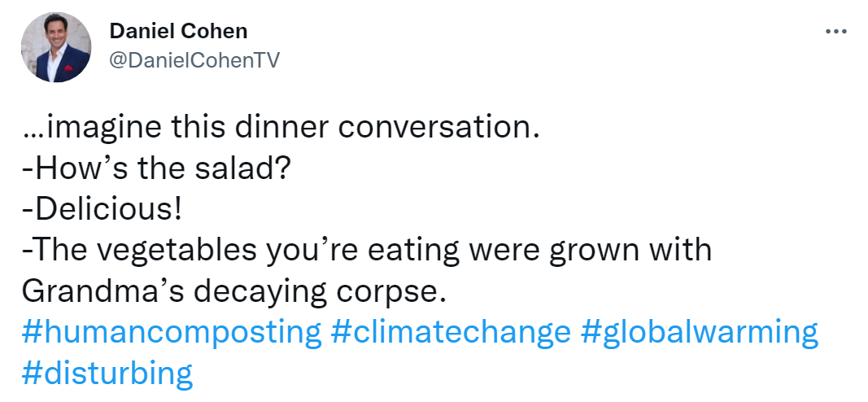This screenshot has height=402, width=868.
Task: Follow the #climatechange hashtag link
Action: (451, 332)
